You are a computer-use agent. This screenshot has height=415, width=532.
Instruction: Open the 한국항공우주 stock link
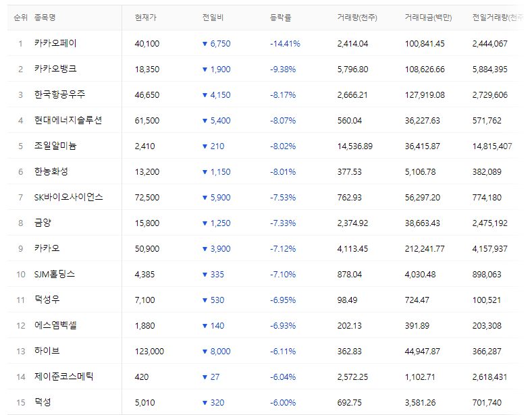click(59, 94)
